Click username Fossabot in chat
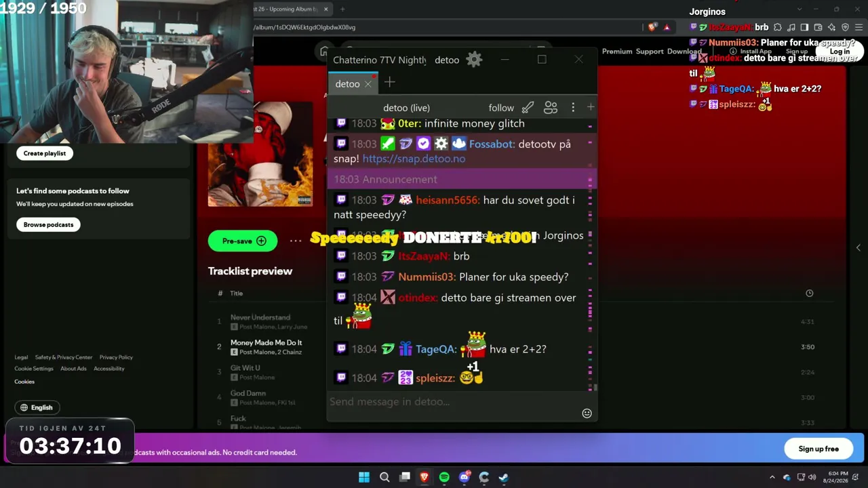 [492, 144]
